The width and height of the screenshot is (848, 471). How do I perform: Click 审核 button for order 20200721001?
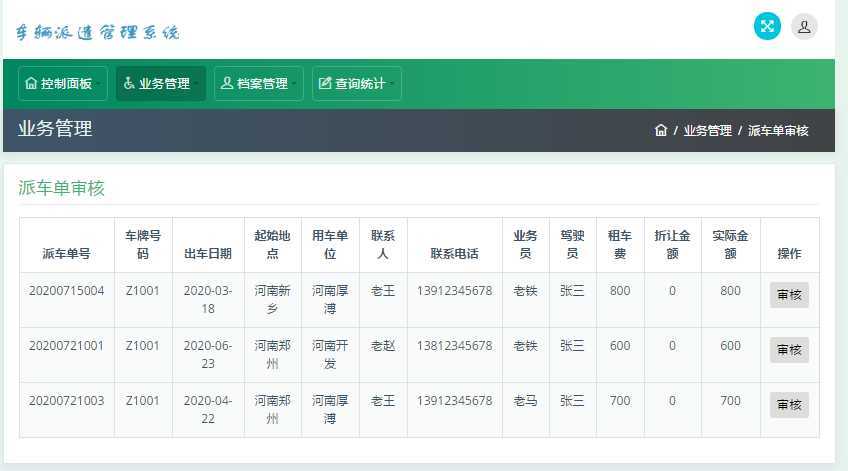(x=789, y=350)
